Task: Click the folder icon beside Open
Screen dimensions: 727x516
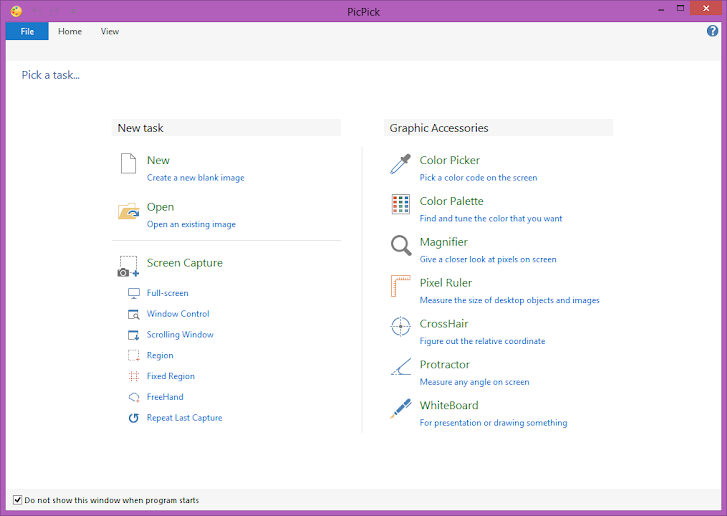Action: point(128,211)
